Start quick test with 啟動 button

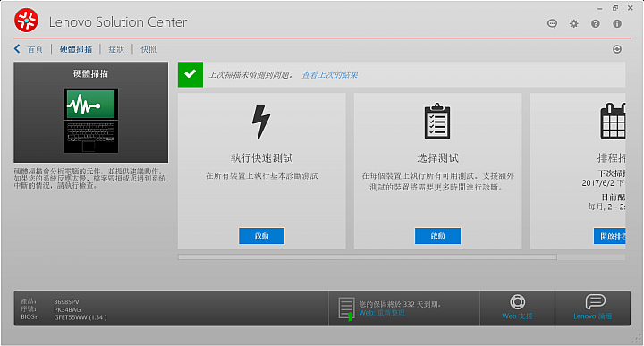(261, 236)
